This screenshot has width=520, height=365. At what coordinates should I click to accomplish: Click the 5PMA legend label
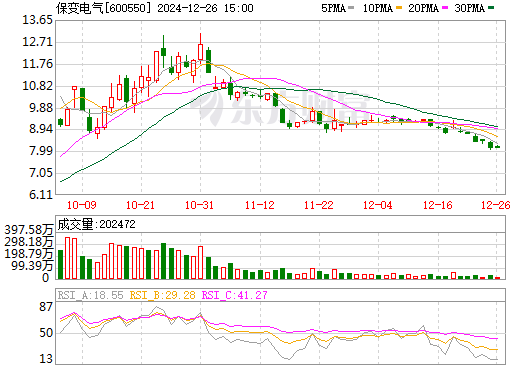(333, 8)
